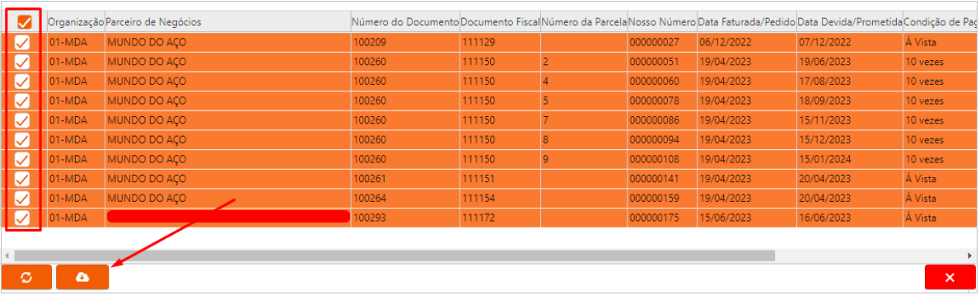Click parcel number 7 cell
This screenshot has height=300, width=980.
click(x=584, y=120)
